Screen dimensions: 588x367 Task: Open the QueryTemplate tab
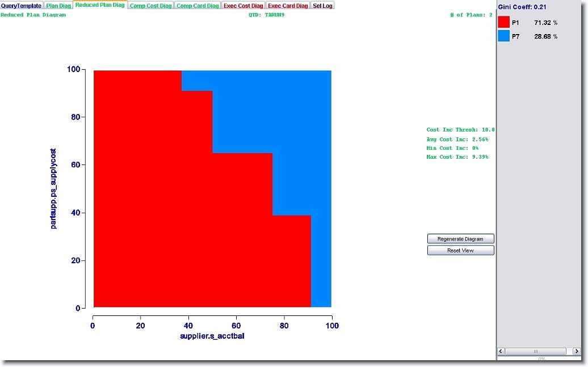coord(22,6)
